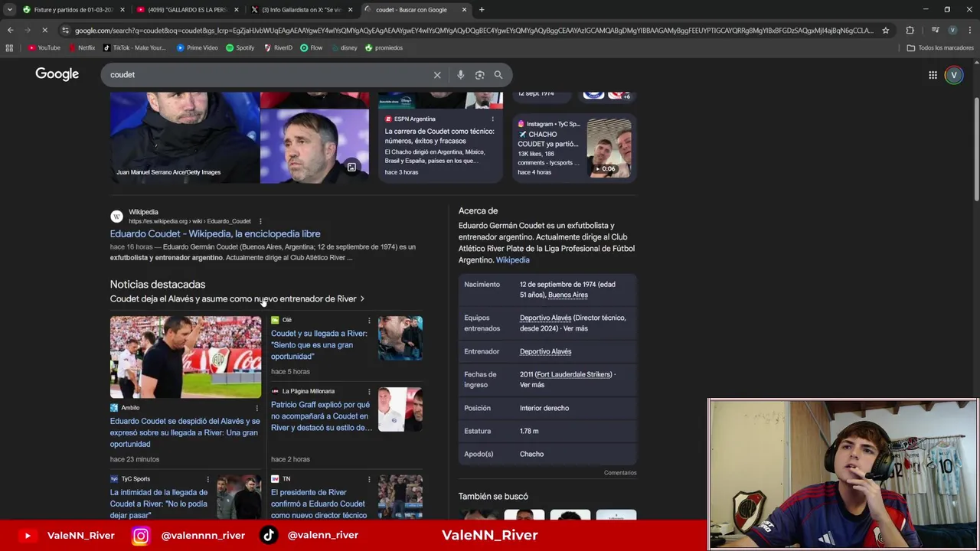
Task: Open the Prime Video bookmark
Action: tap(197, 47)
